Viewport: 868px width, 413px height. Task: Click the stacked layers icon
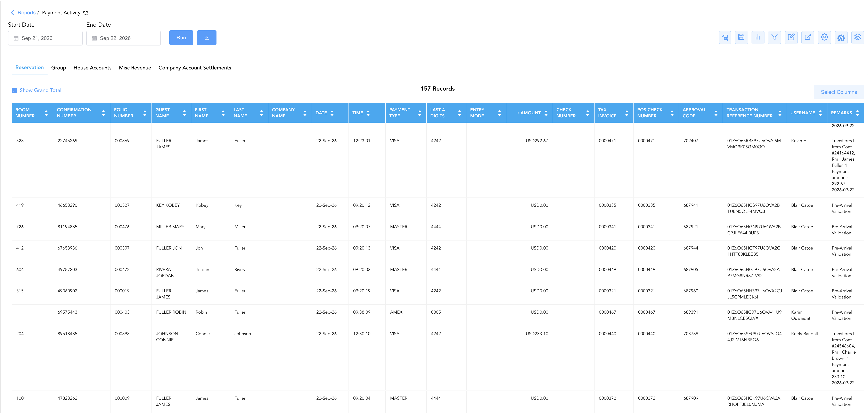point(858,38)
